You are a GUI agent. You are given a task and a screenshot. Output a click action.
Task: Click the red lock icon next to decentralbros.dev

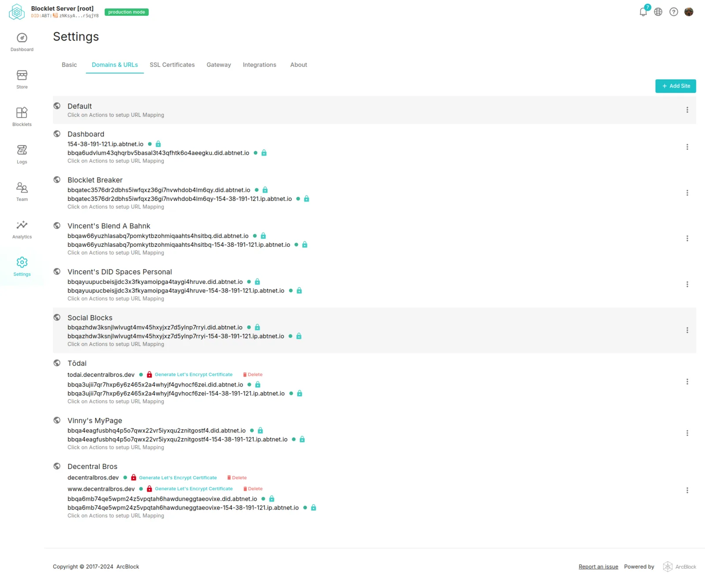pos(134,477)
